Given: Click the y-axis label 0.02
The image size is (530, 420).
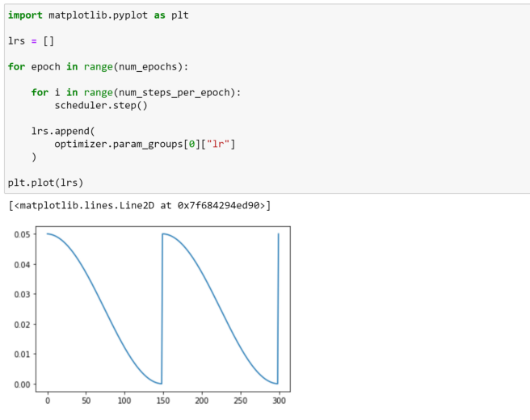Looking at the screenshot, I should point(22,325).
